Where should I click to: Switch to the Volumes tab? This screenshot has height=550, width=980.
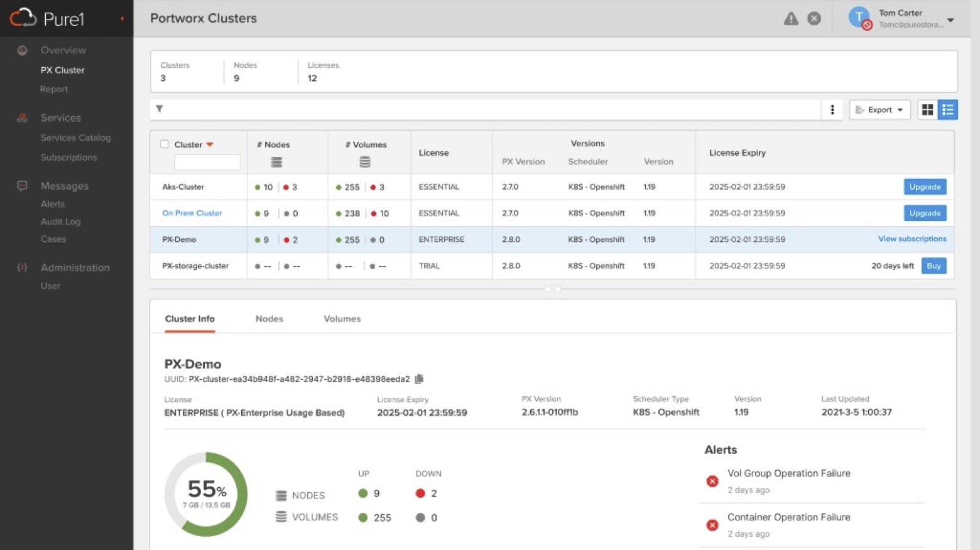(342, 318)
